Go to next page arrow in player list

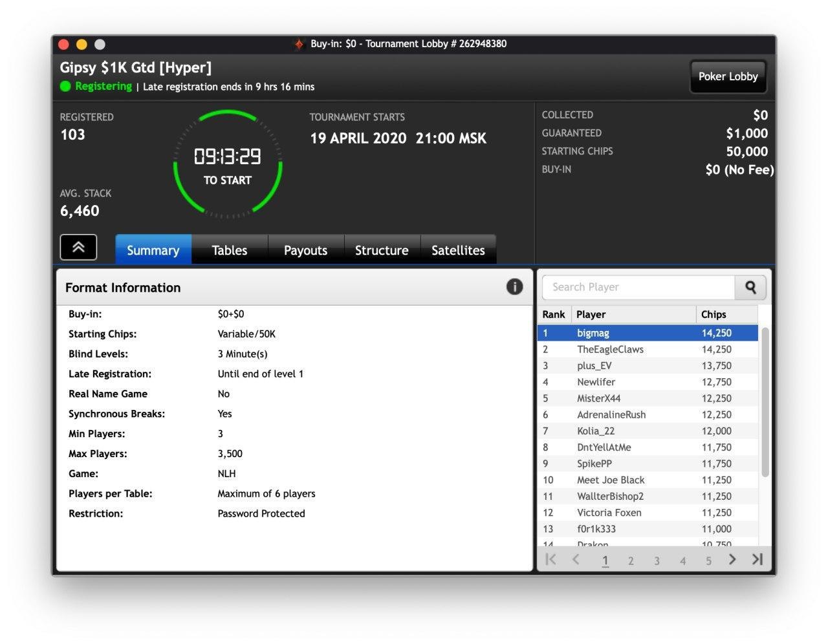pos(732,559)
